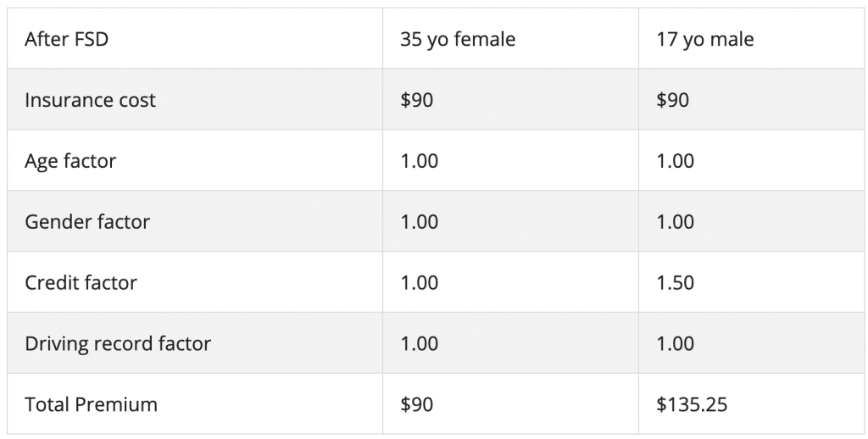Click 35 yo female gender factor value
The height and width of the screenshot is (439, 868).
click(x=420, y=222)
